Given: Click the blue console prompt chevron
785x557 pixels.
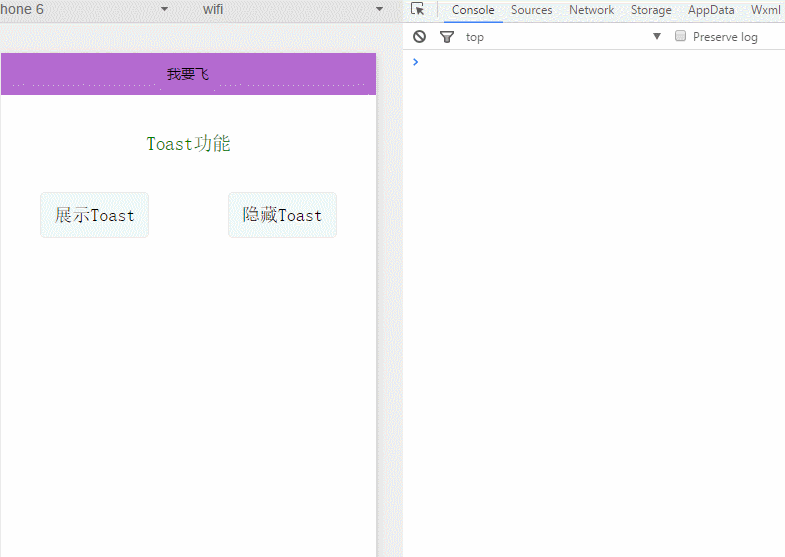Looking at the screenshot, I should tap(416, 62).
